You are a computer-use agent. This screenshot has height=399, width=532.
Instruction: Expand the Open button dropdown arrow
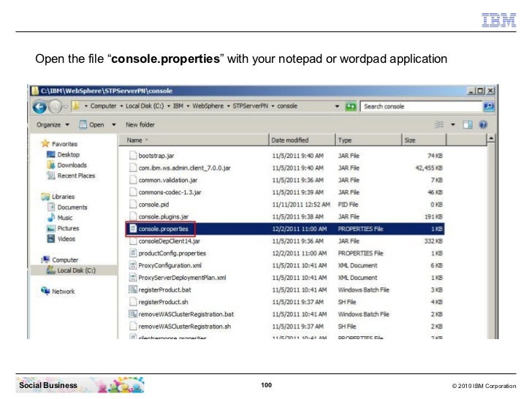[x=114, y=124]
